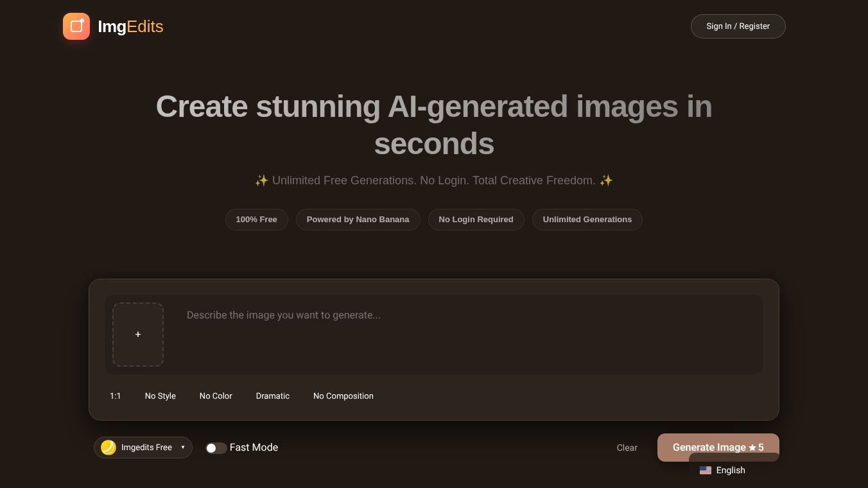Screen dimensions: 868x488
Task: Focus the image description prompt field
Action: 469,334
